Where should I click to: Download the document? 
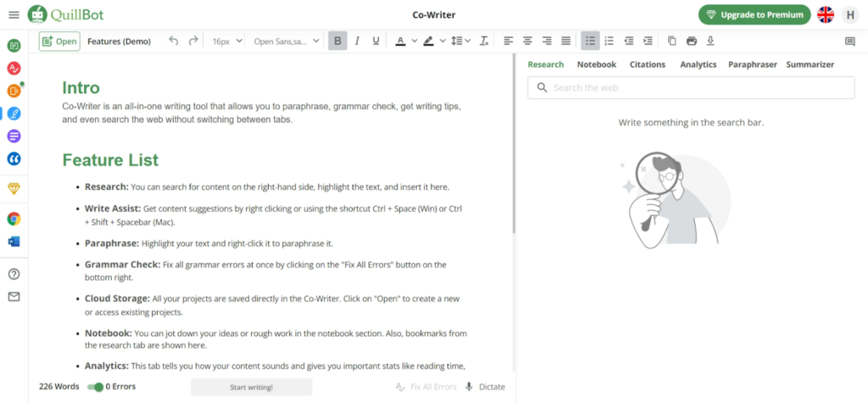[711, 41]
